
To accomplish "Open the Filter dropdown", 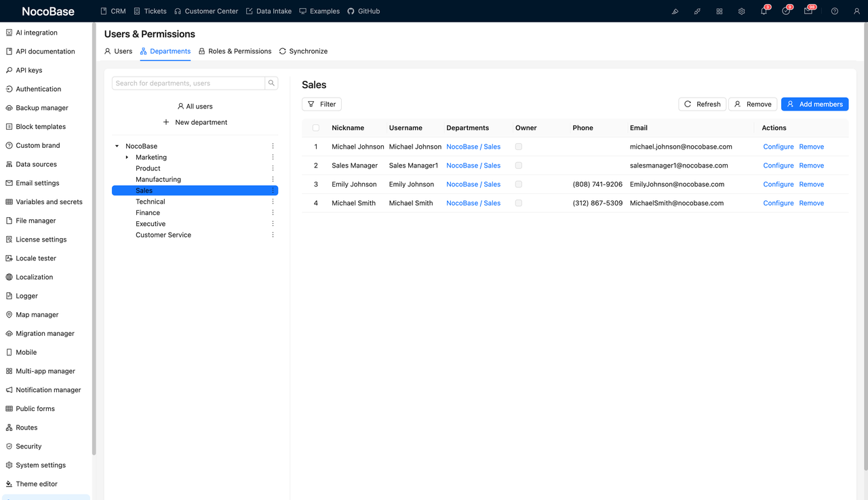I will [321, 104].
